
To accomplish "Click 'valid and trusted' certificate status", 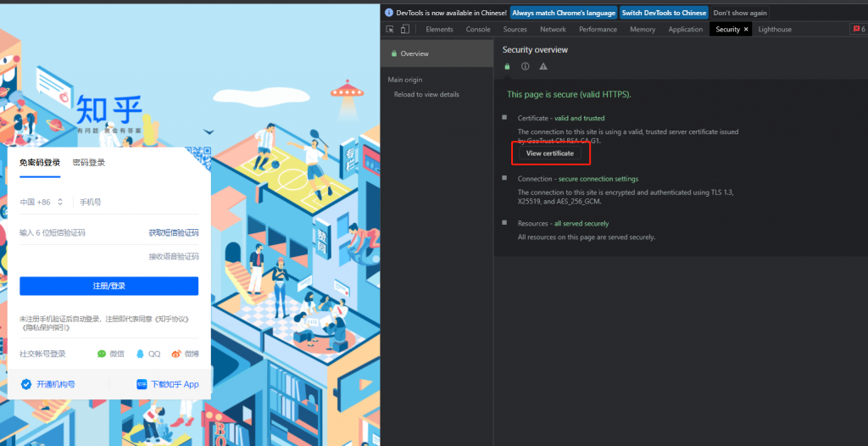I will coord(580,118).
